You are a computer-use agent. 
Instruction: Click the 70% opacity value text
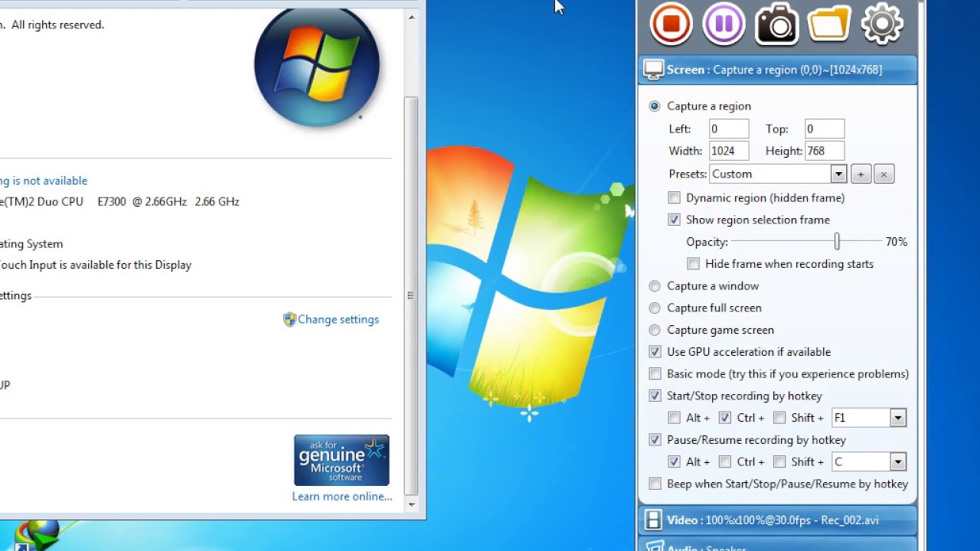(897, 242)
